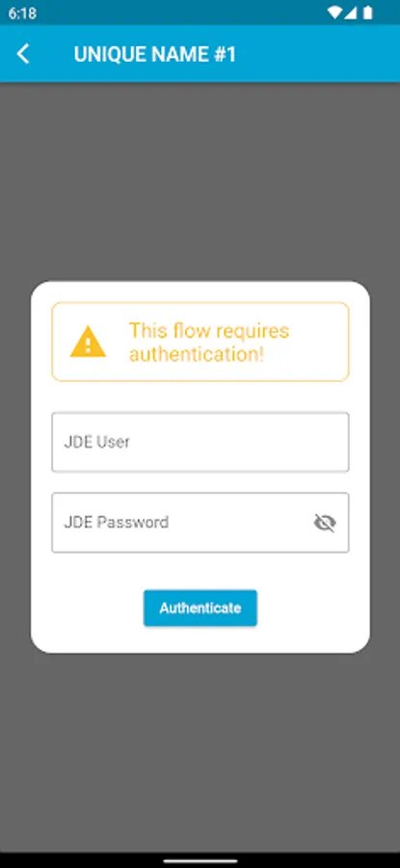The height and width of the screenshot is (868, 400).
Task: Tap the Wi-Fi status icon
Action: pos(334,13)
